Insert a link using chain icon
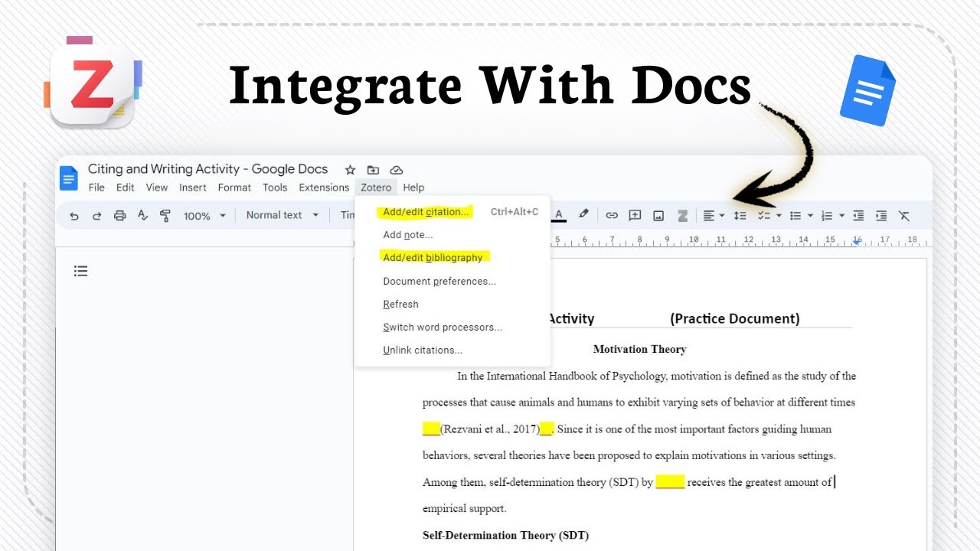Viewport: 980px width, 551px height. [612, 216]
